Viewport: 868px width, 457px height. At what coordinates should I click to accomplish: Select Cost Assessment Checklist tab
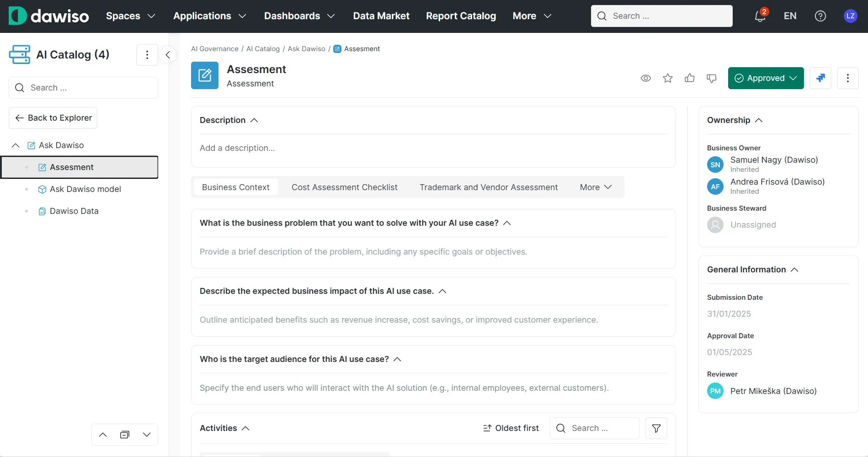(x=344, y=187)
